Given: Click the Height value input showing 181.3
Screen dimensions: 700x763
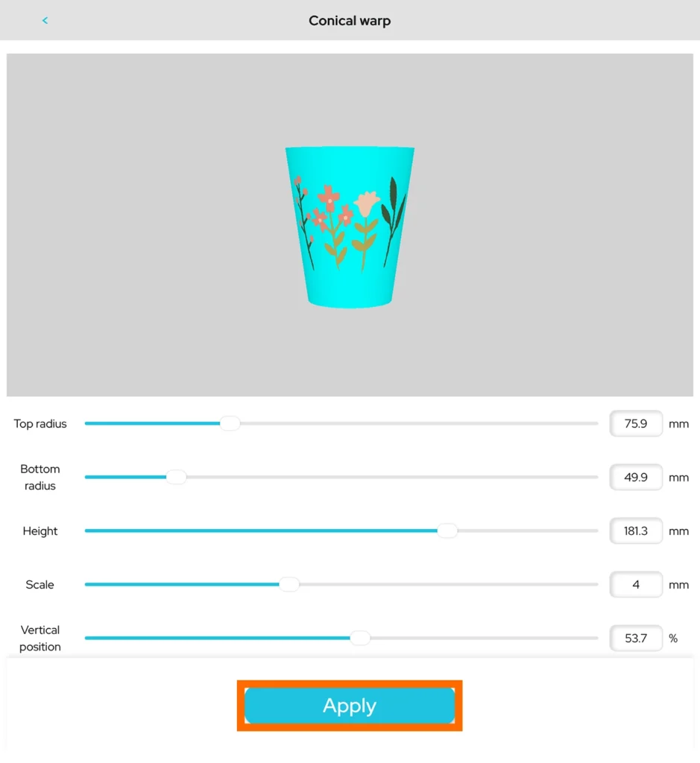Looking at the screenshot, I should tap(635, 531).
